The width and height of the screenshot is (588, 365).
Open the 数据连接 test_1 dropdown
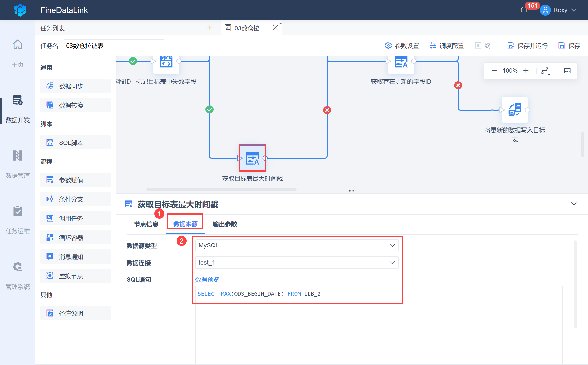click(x=297, y=263)
